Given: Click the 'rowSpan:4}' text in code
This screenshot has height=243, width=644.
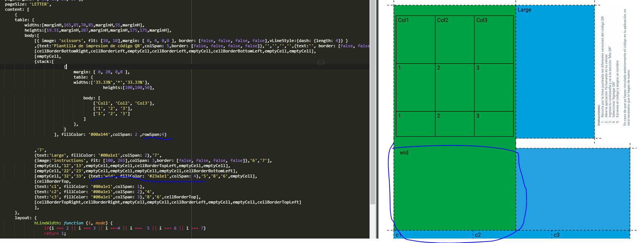Looking at the screenshot, I should (x=155, y=135).
